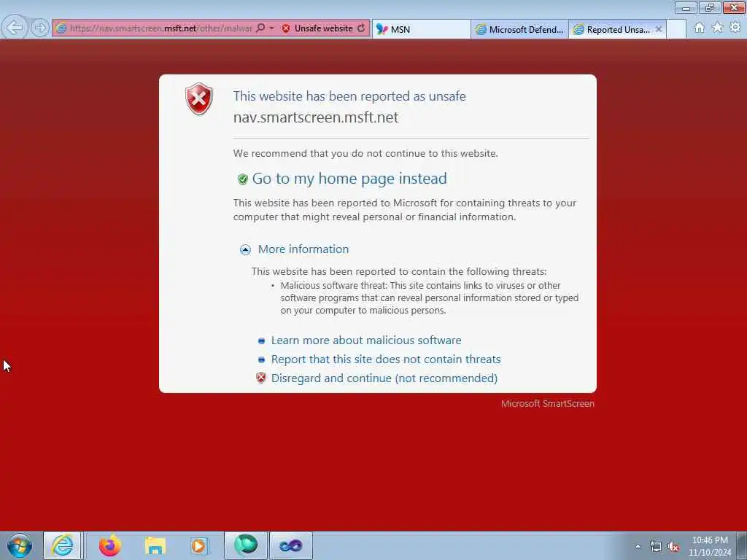The width and height of the screenshot is (747, 560).
Task: Minimize the Internet Explorer window
Action: [x=686, y=7]
